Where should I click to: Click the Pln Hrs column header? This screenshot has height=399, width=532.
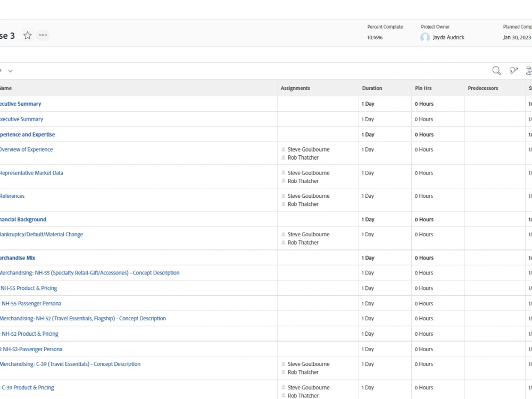coord(423,88)
